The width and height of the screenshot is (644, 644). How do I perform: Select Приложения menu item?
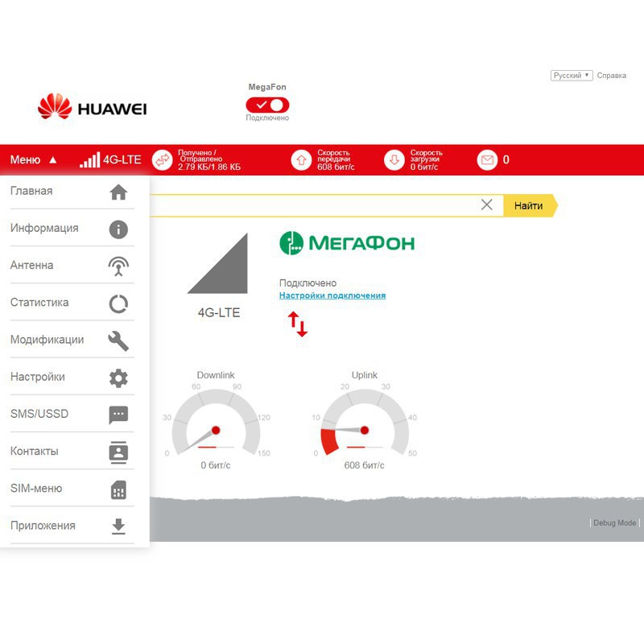click(x=43, y=526)
